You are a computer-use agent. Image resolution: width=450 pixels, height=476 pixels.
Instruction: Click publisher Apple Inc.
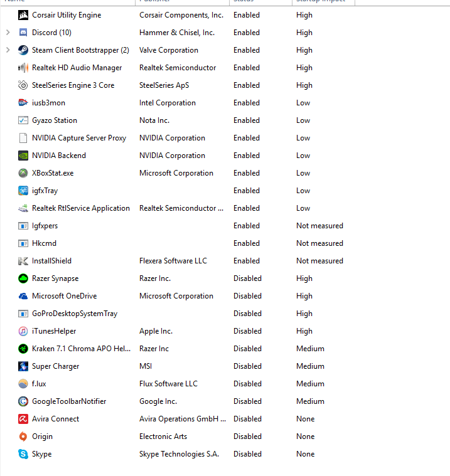(156, 331)
